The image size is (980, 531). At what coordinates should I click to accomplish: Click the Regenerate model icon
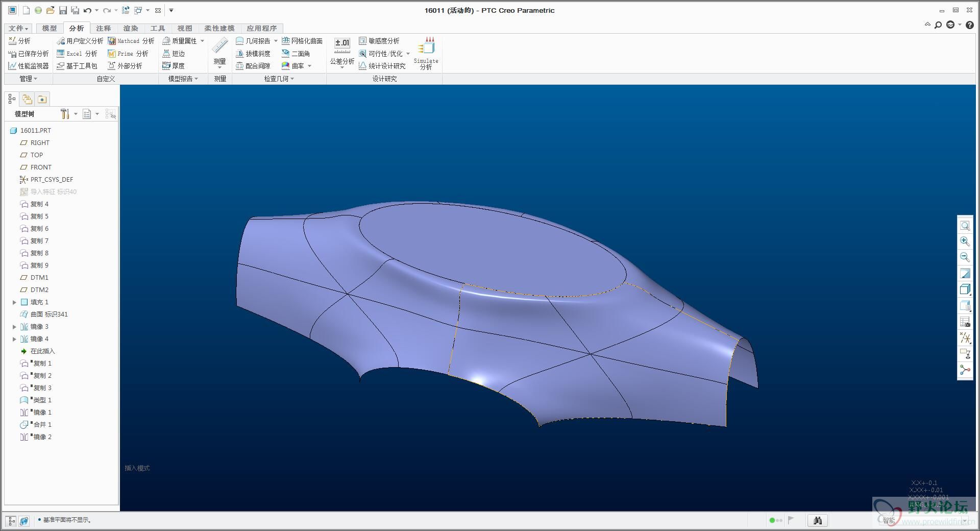pos(126,10)
